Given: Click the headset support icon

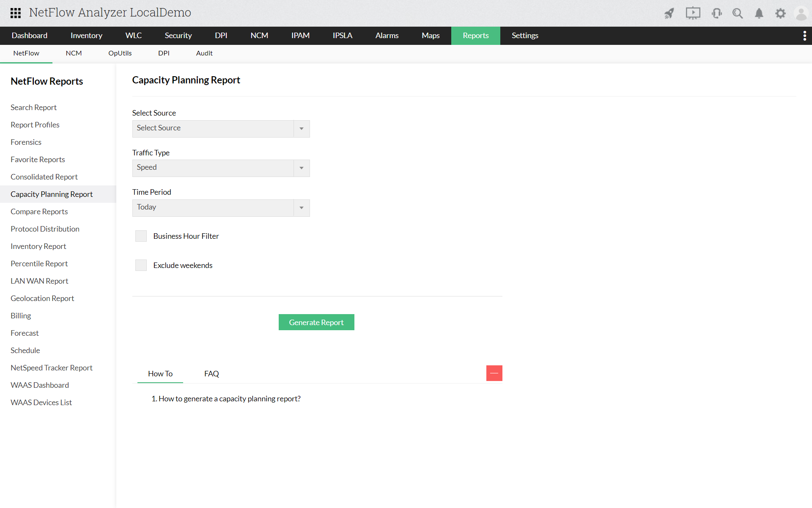Looking at the screenshot, I should 716,14.
